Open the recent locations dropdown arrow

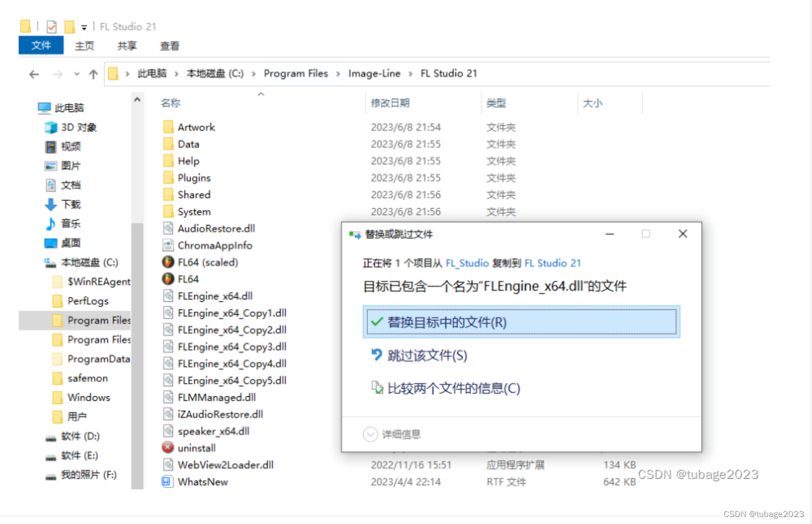(77, 74)
